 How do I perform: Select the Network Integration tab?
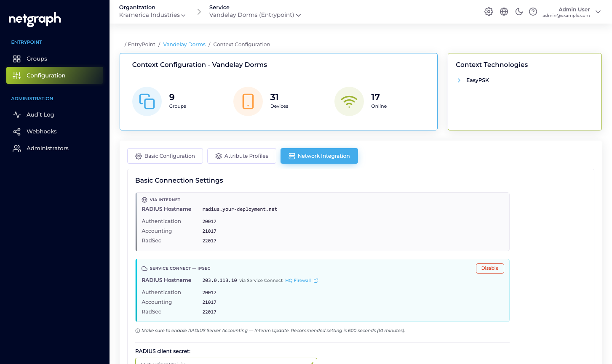(x=319, y=156)
